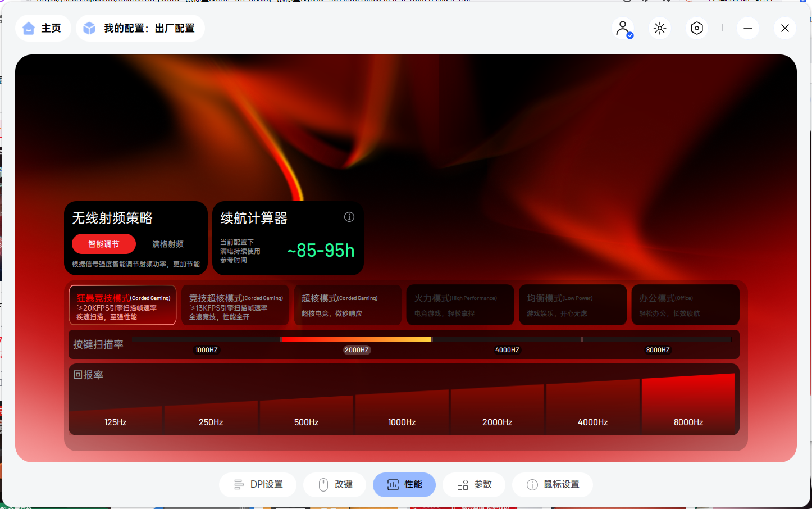Viewport: 812px width, 509px height.
Task: Select 超核模式 performance mode
Action: pyautogui.click(x=348, y=305)
